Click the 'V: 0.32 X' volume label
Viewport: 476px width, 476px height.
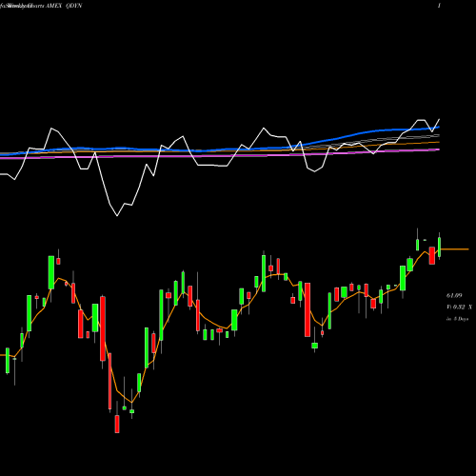pyautogui.click(x=459, y=307)
